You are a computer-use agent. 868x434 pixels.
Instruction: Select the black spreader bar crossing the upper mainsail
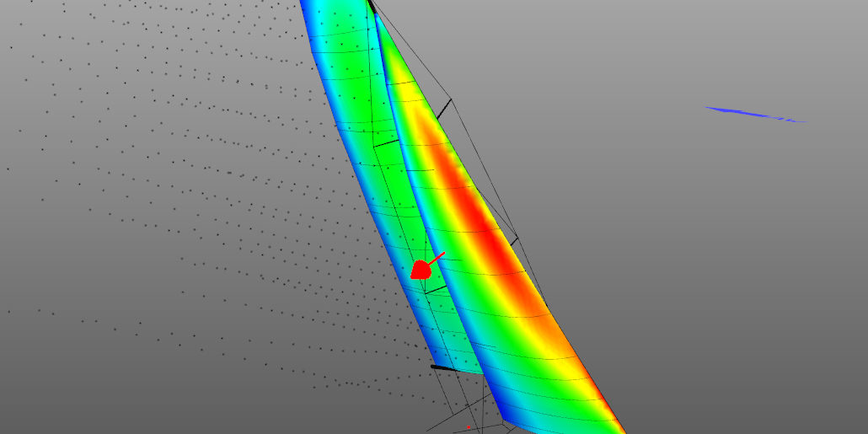pos(386,143)
